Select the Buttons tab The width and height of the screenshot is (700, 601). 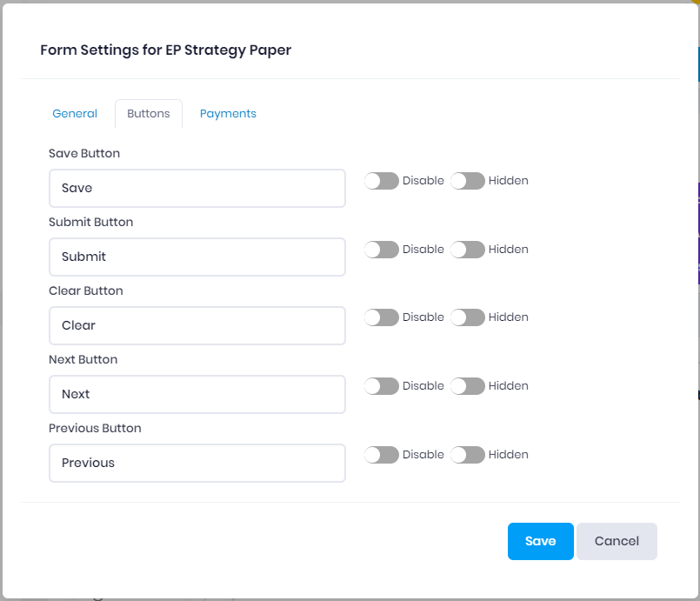tap(149, 114)
